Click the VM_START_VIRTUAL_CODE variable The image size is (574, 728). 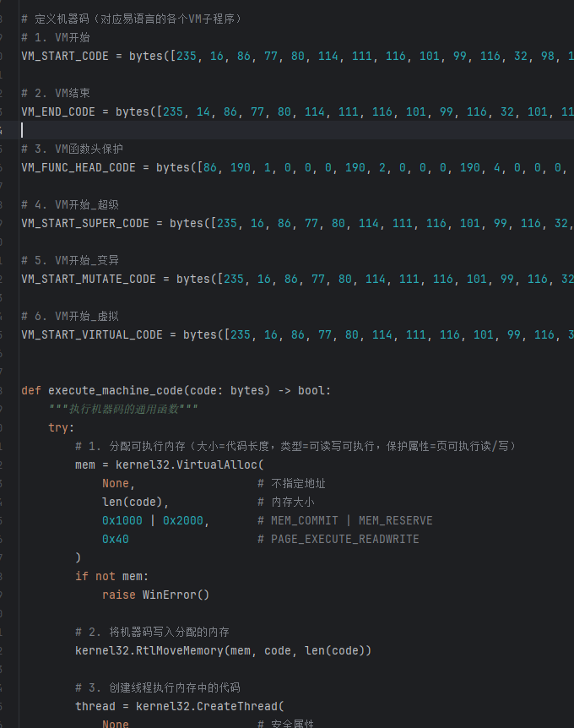[x=92, y=334]
